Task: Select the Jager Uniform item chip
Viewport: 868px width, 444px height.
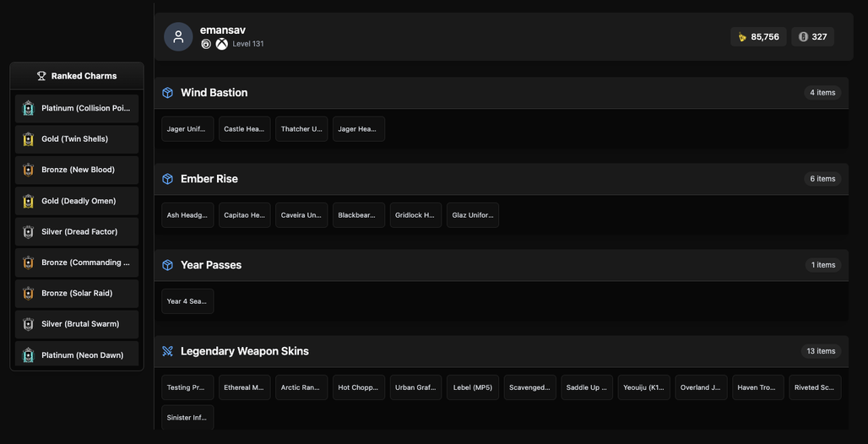Action: 187,129
